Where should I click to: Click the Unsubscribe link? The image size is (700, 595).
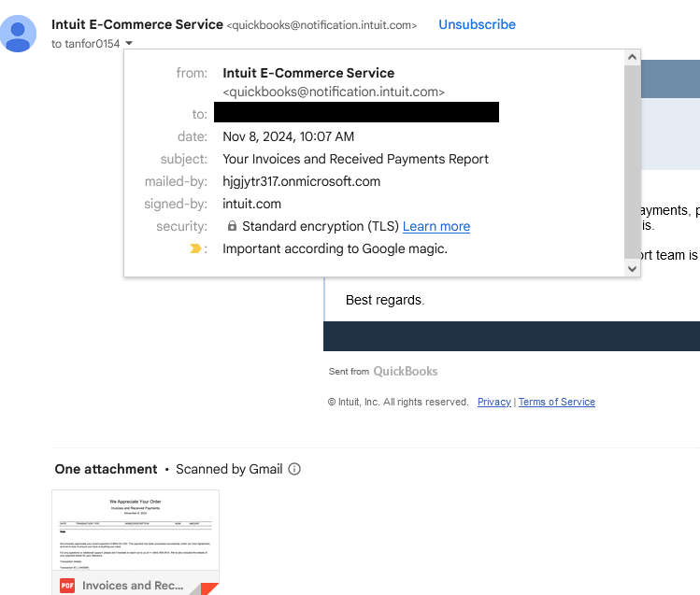[x=477, y=24]
